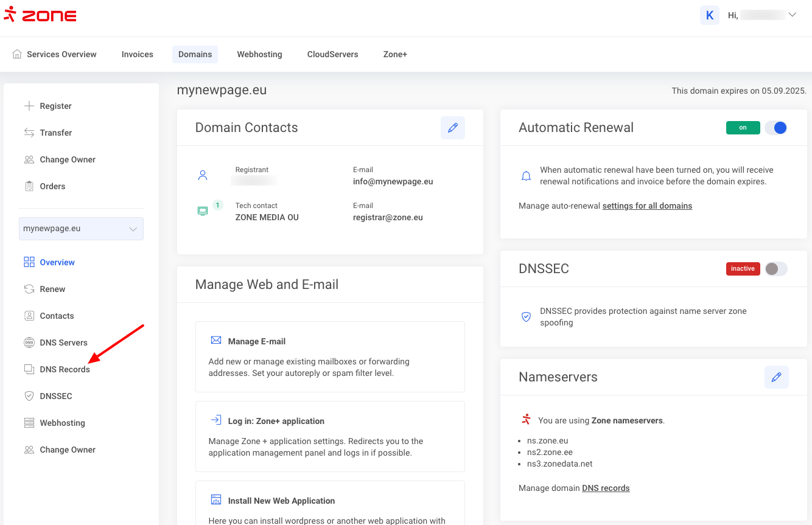Click the pencil icon beside Domain Contacts
The height and width of the screenshot is (525, 812).
(x=452, y=128)
